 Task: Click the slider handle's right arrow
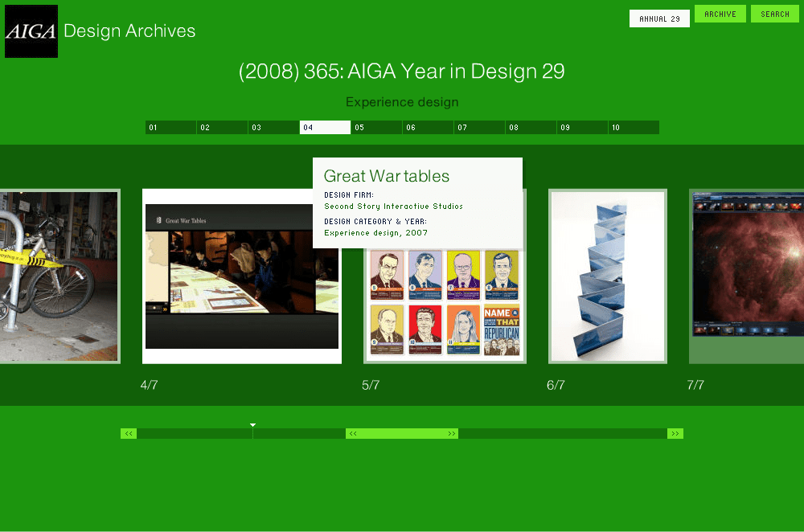452,434
